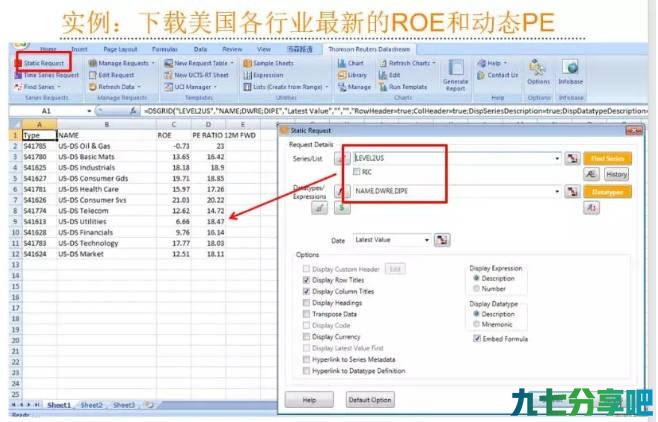
Task: Open Manage Requests in the ribbon
Action: [122, 63]
